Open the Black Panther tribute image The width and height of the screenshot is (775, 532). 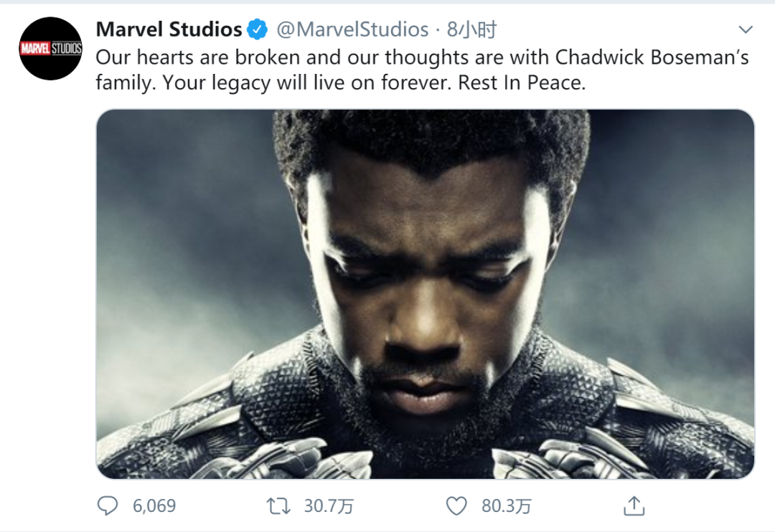(425, 294)
